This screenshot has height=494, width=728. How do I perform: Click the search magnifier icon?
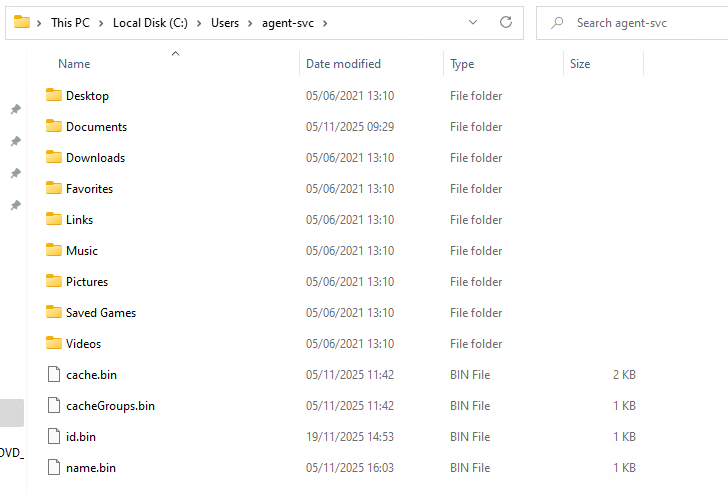coord(557,23)
